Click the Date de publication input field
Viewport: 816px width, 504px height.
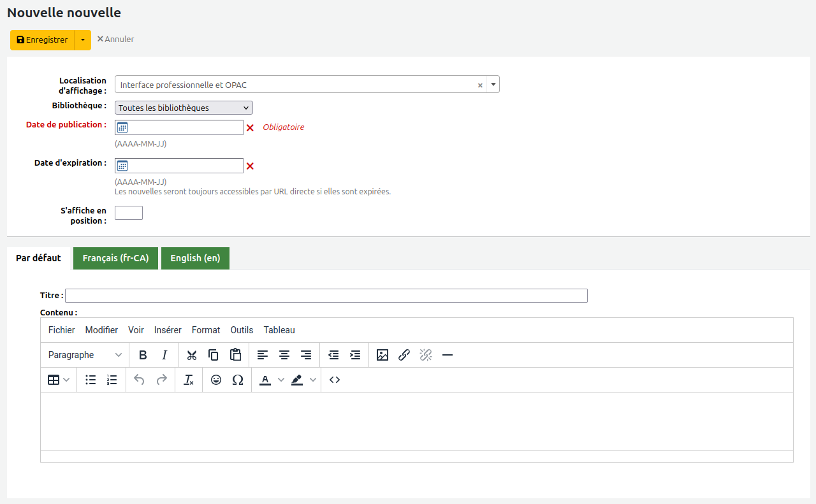(x=179, y=127)
